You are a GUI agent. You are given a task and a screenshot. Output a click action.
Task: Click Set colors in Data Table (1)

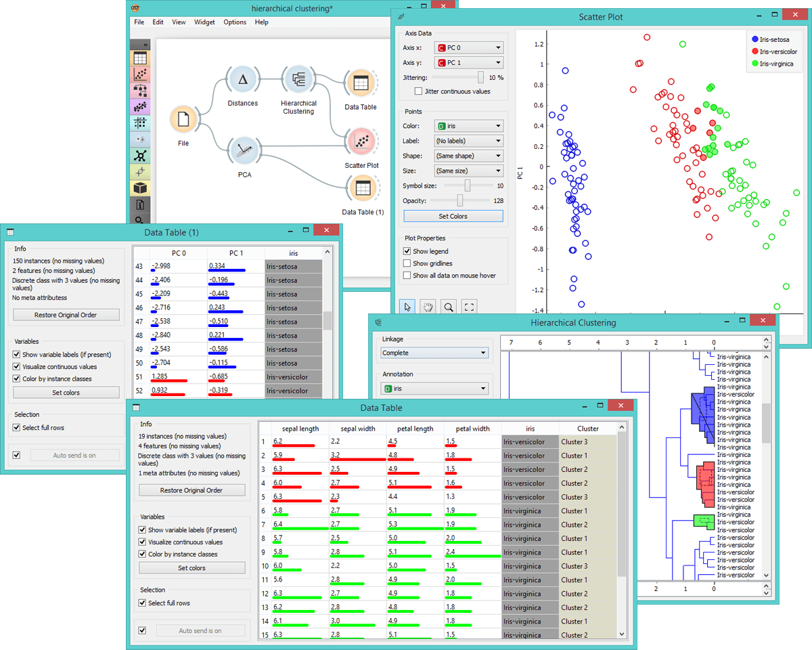(x=66, y=393)
